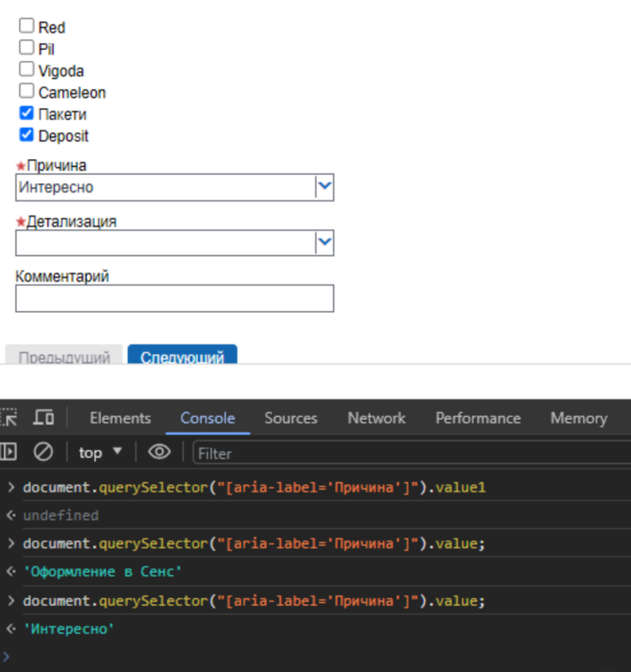The width and height of the screenshot is (631, 672).
Task: Click the console command ending in value1
Action: (255, 488)
